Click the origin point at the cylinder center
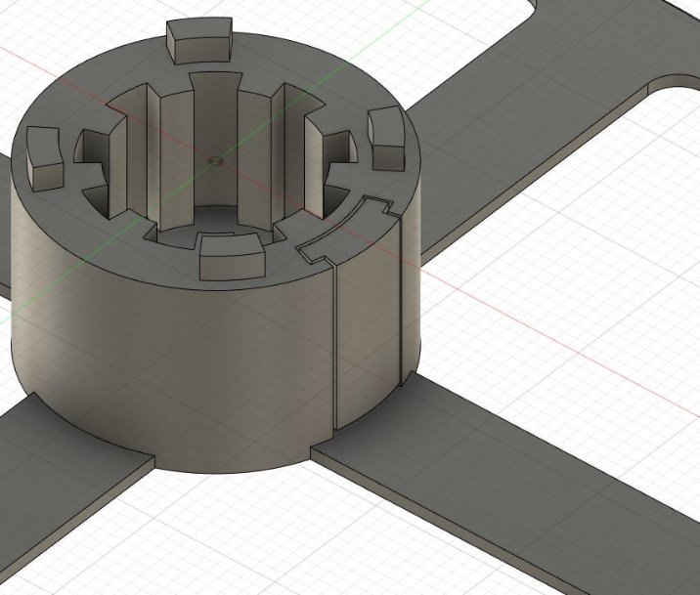The image size is (700, 595). (x=216, y=156)
